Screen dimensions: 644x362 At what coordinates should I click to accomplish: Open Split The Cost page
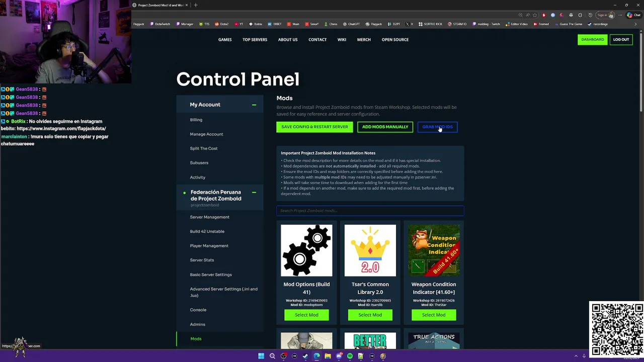click(204, 148)
